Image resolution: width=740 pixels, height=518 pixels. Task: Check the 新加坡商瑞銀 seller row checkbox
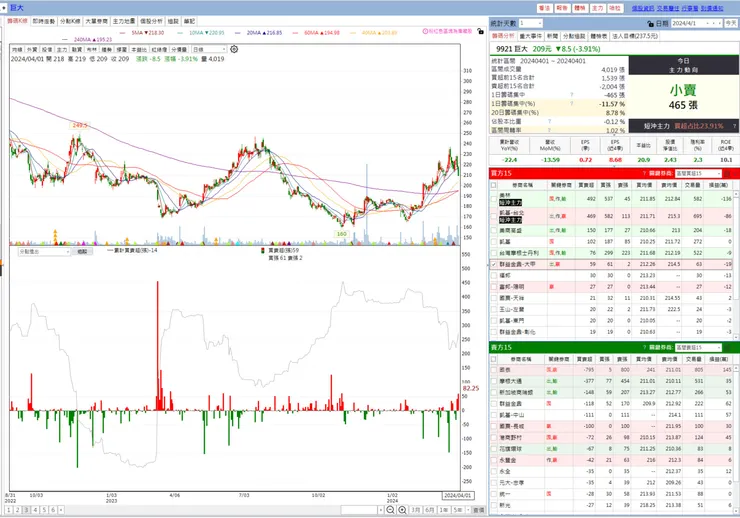[494, 393]
